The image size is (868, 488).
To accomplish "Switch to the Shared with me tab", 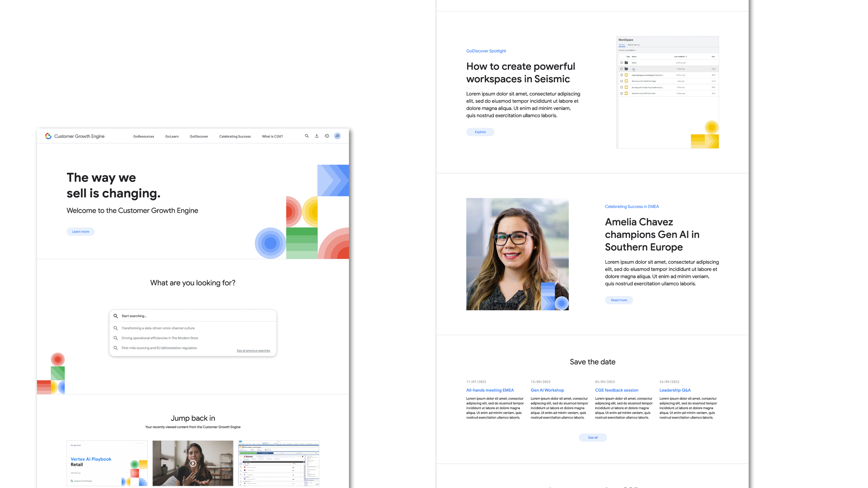I will 633,45.
